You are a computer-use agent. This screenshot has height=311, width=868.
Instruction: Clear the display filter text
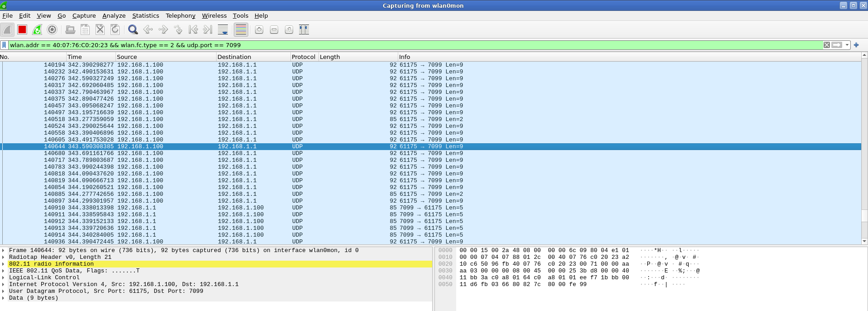click(827, 45)
